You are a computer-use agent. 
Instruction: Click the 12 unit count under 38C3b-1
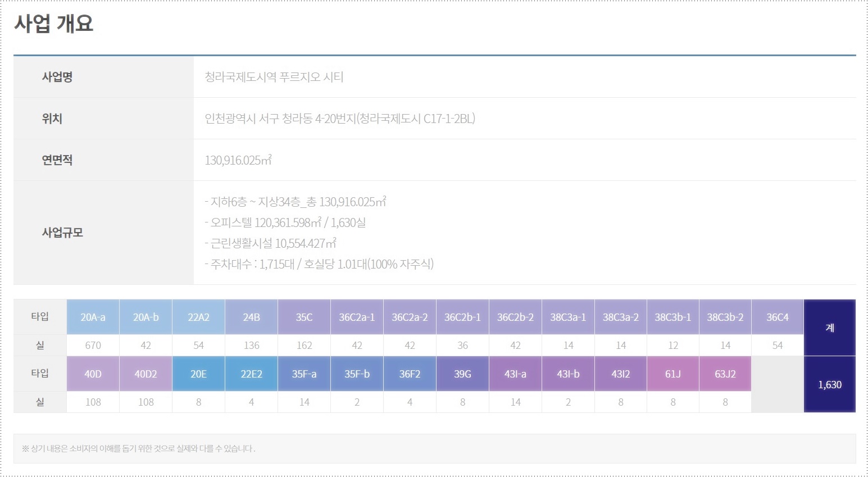(x=673, y=346)
